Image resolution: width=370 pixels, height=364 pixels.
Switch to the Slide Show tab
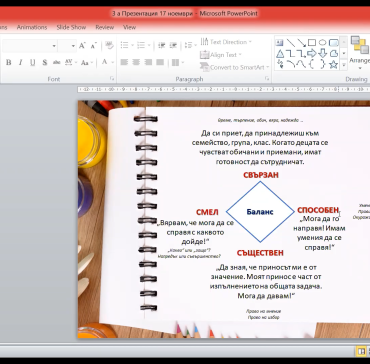pyautogui.click(x=71, y=27)
